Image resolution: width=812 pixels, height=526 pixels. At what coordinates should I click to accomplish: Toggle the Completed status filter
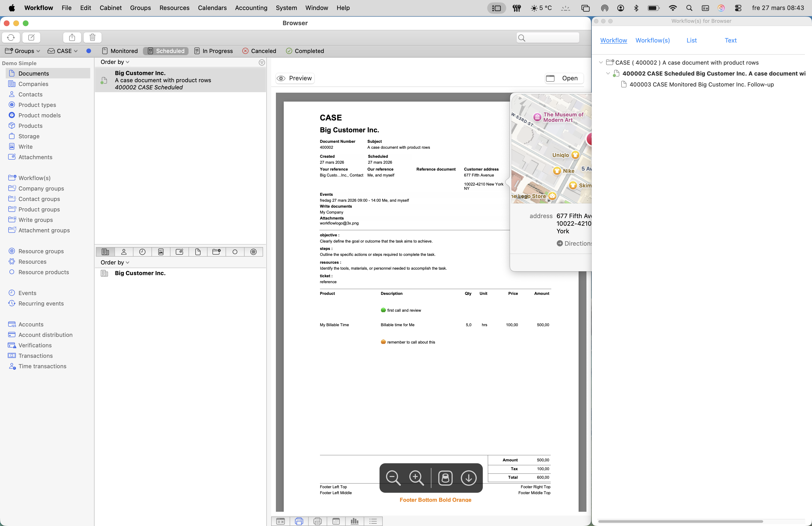(305, 51)
